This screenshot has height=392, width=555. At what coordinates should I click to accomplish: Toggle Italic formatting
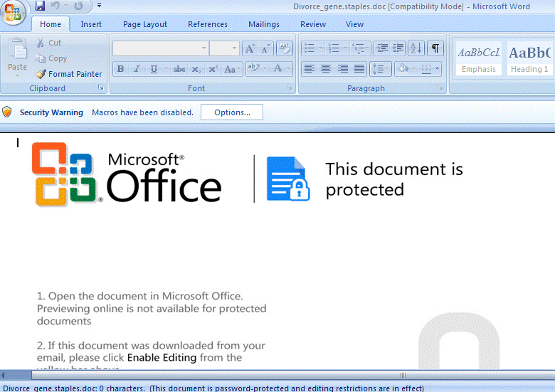pos(137,68)
